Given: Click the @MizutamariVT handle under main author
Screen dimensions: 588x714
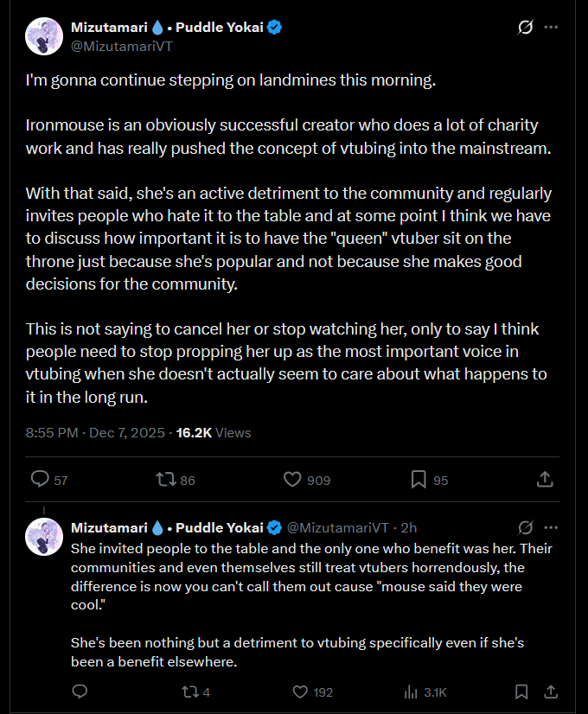Looking at the screenshot, I should (x=121, y=46).
